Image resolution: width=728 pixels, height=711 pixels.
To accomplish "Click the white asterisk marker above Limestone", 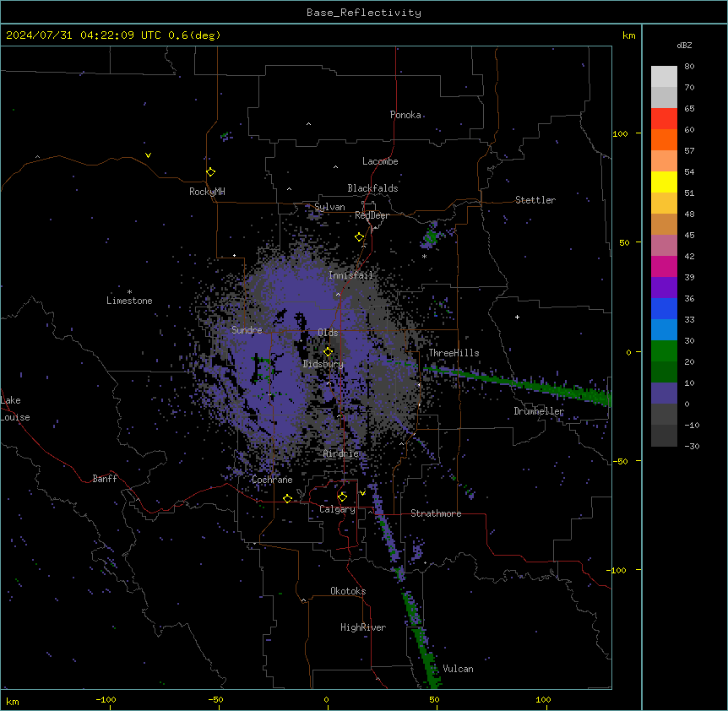I will point(129,292).
